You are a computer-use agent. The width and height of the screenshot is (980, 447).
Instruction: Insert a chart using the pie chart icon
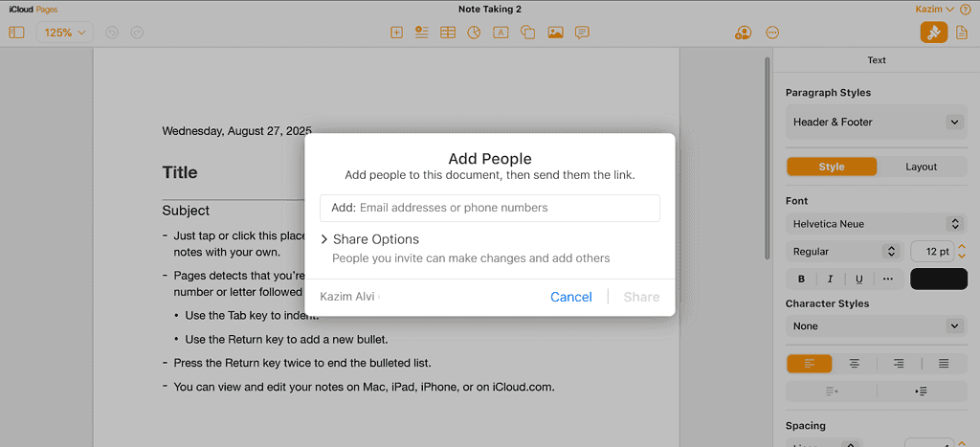[x=474, y=33]
